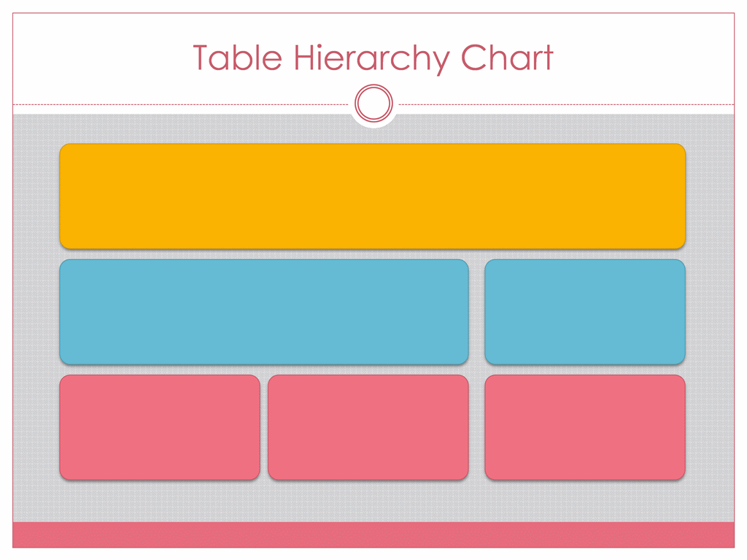This screenshot has width=747, height=560.
Task: Click the dashed line right of the circle
Action: (x=566, y=104)
